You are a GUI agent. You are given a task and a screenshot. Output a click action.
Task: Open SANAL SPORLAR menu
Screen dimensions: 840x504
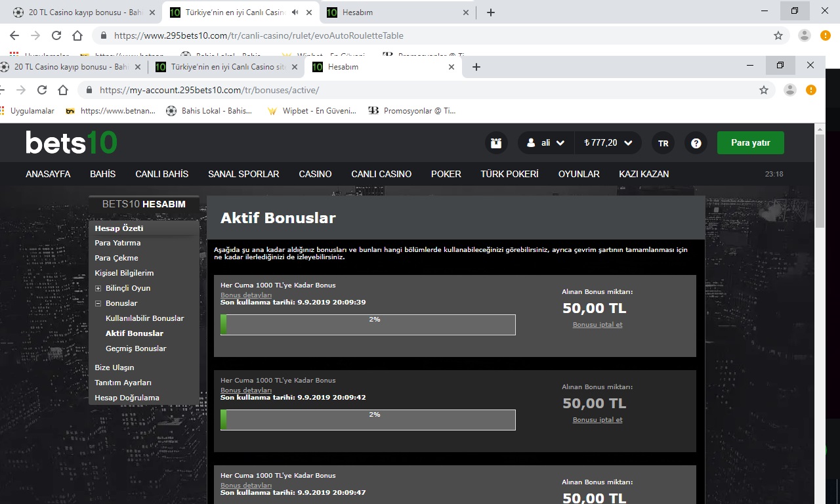pyautogui.click(x=243, y=174)
